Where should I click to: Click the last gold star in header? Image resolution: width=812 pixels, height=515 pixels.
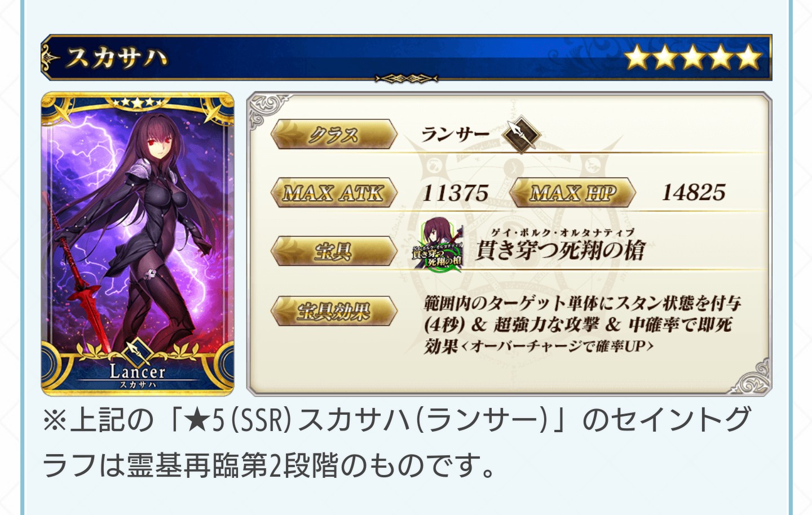coord(749,57)
